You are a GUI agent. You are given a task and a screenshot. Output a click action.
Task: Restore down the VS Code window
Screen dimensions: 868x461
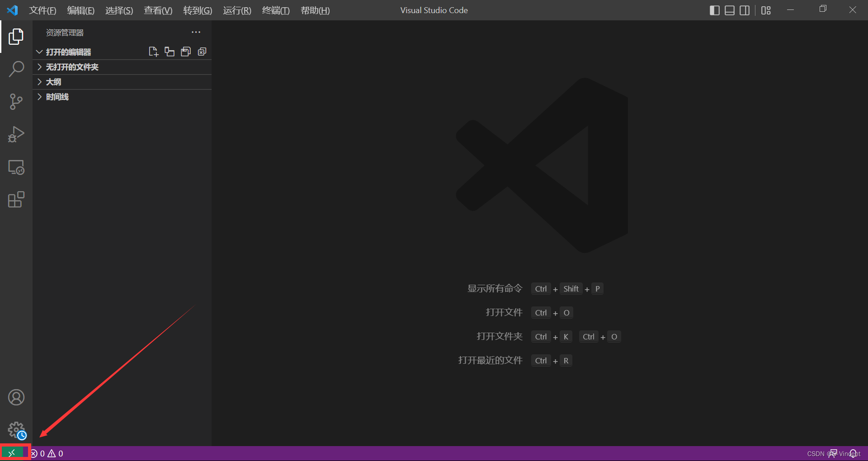[823, 9]
